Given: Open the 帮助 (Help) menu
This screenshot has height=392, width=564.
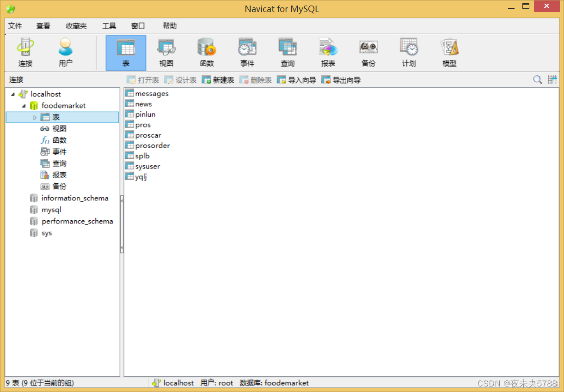Looking at the screenshot, I should 170,26.
